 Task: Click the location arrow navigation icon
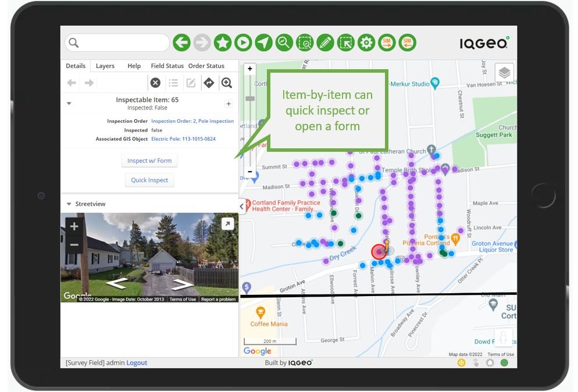click(263, 43)
